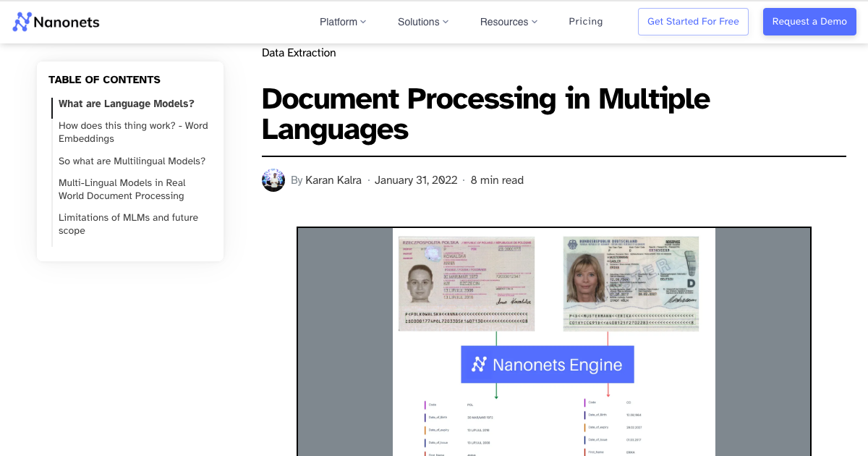
Task: Click the TABLE OF CONTENTS heading
Action: click(x=104, y=80)
